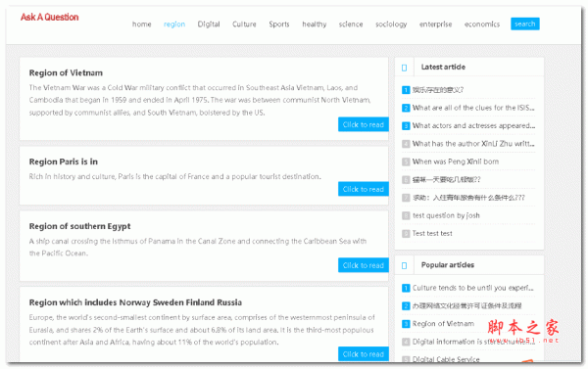This screenshot has height=369, width=588.
Task: Click to read the Paris article
Action: click(363, 189)
